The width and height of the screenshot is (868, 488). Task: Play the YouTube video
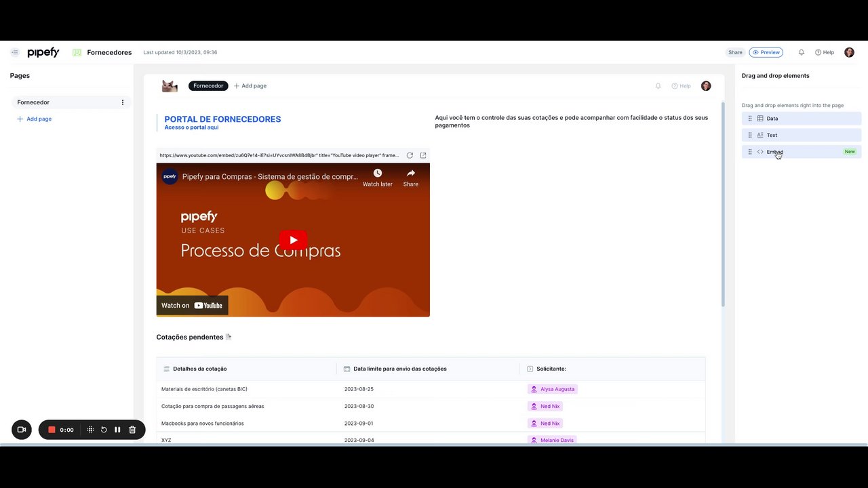293,240
